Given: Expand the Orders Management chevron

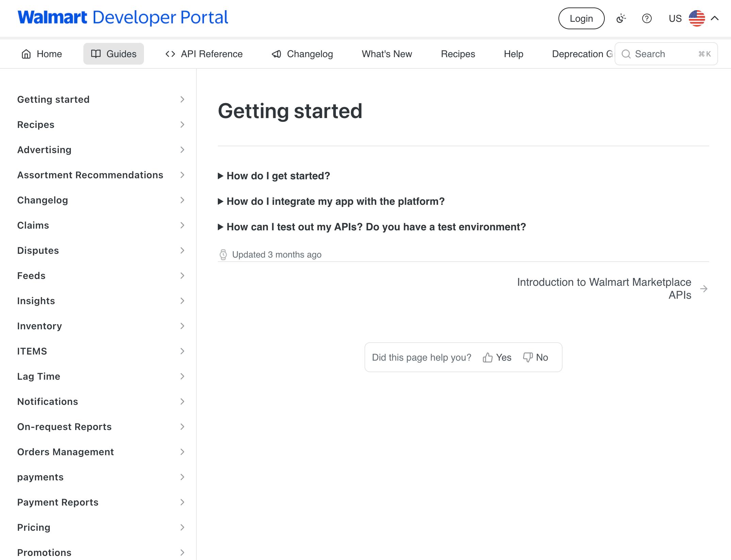Looking at the screenshot, I should (182, 452).
